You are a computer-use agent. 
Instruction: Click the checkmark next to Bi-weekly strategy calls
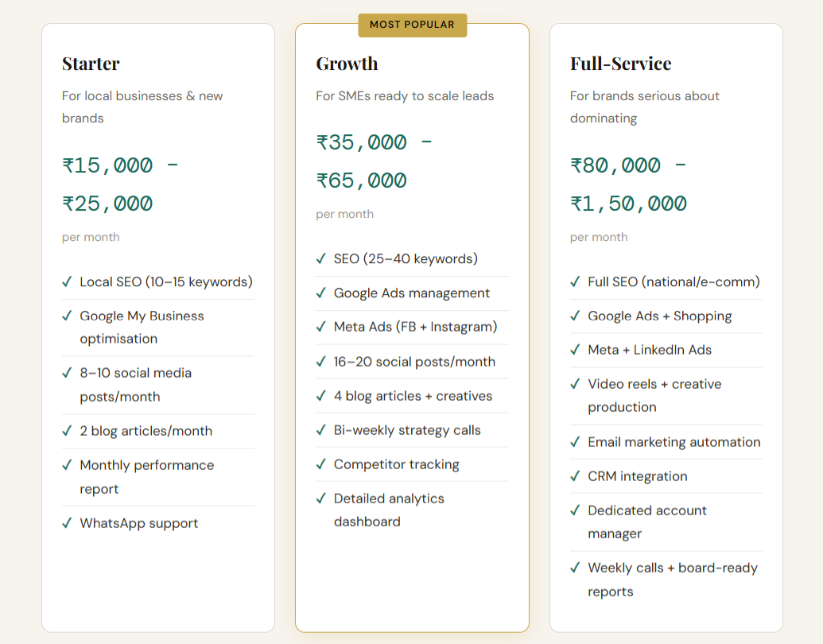[321, 430]
